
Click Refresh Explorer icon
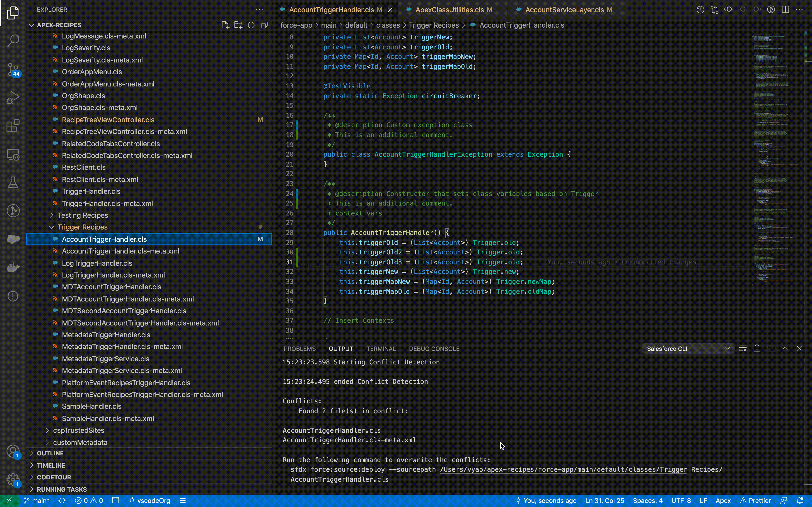[251, 25]
